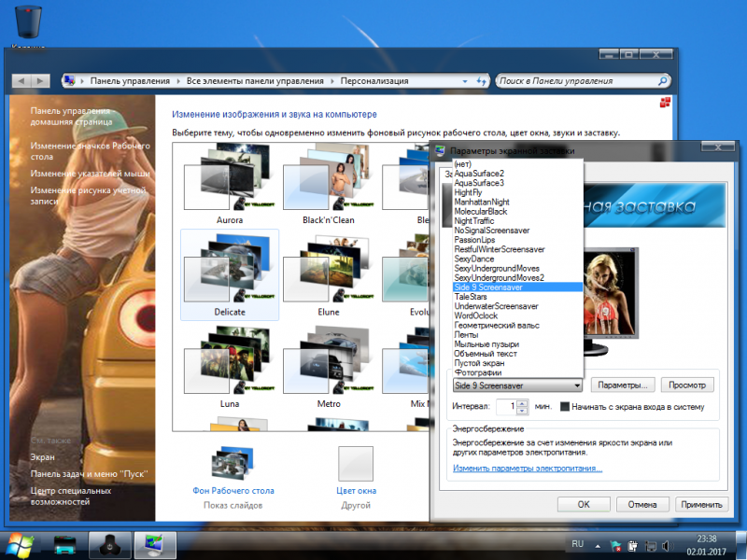The image size is (747, 560).
Task: Select the Black'n'Clean theme
Action: 329,185
